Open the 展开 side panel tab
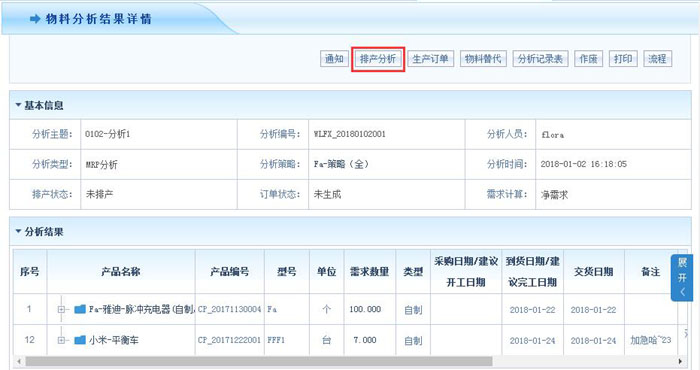This screenshot has width=700, height=370. [682, 278]
